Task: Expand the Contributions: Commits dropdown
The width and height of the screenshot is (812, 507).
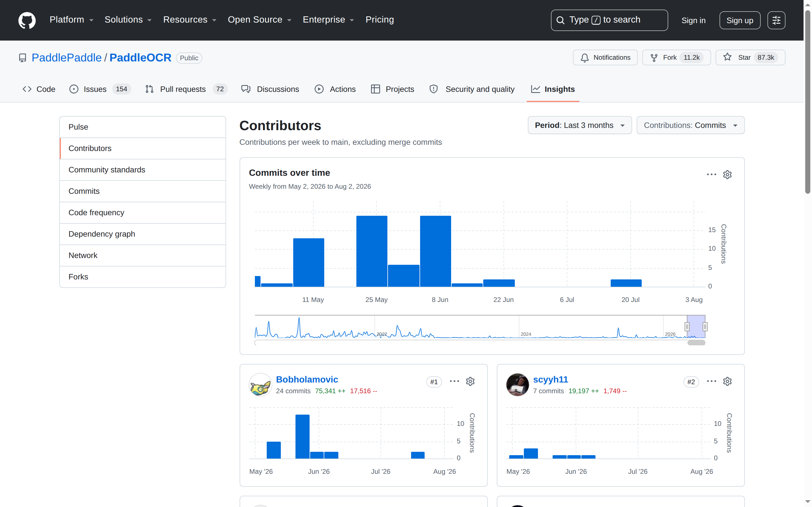Action: click(x=690, y=125)
